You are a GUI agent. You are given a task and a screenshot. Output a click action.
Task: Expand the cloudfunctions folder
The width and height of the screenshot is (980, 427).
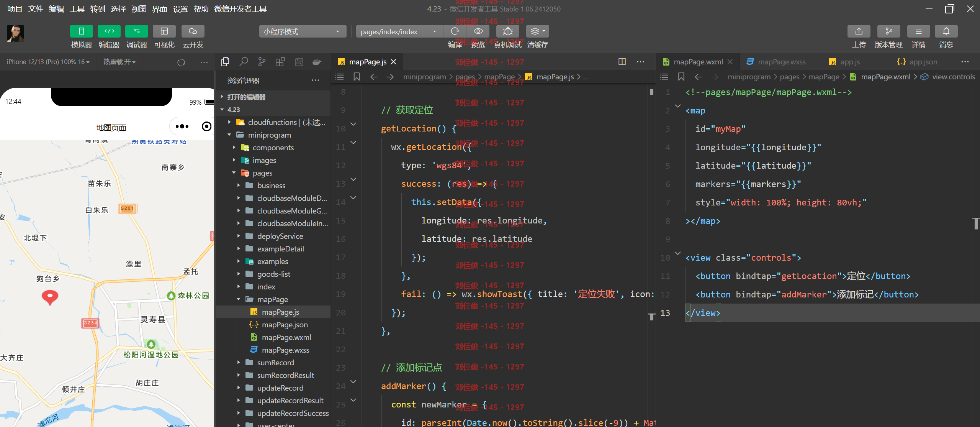273,122
